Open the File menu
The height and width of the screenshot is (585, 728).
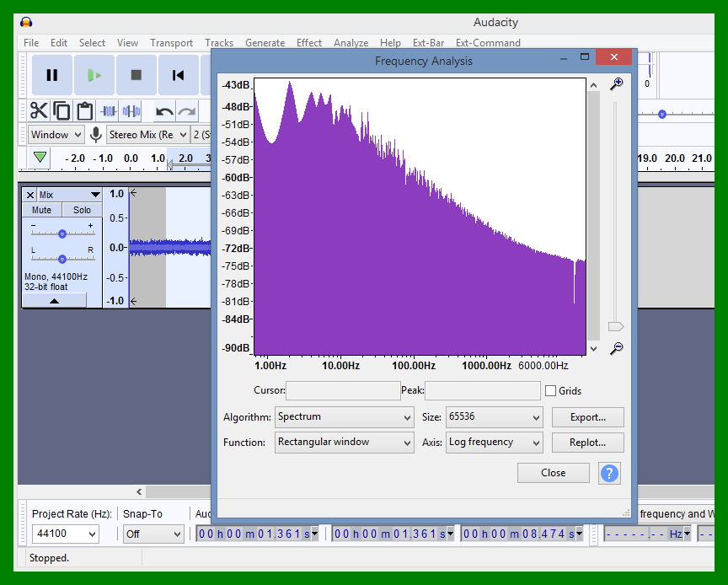coord(31,43)
